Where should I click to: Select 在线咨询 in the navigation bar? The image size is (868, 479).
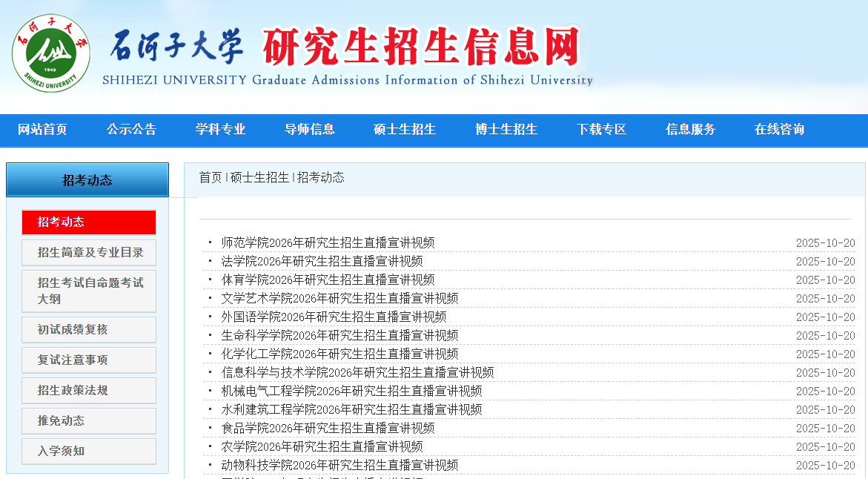click(x=779, y=129)
